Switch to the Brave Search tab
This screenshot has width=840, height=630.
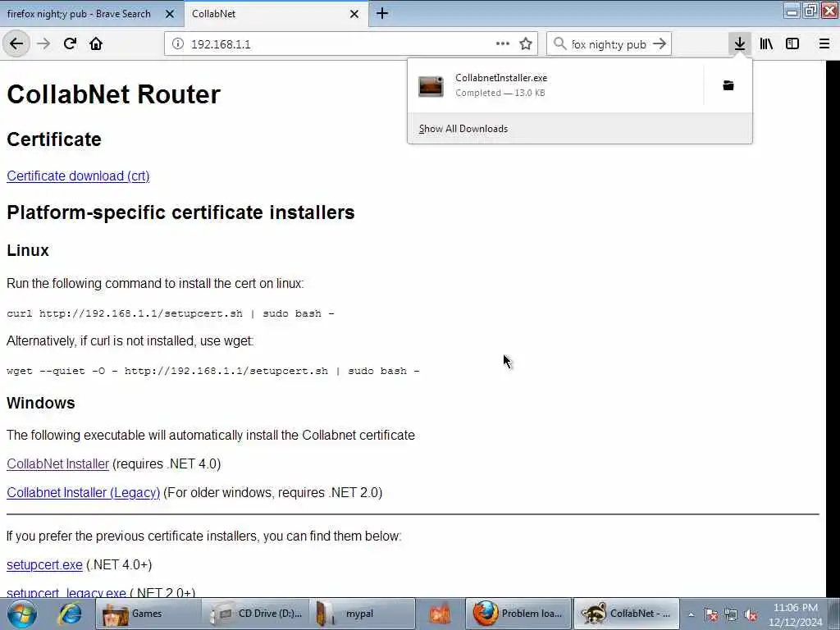pyautogui.click(x=80, y=14)
